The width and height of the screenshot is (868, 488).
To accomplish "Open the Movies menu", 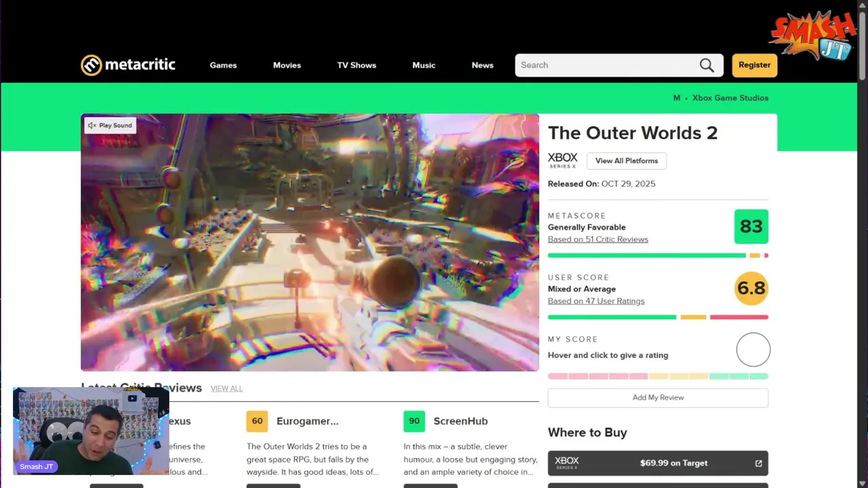I will click(x=287, y=65).
